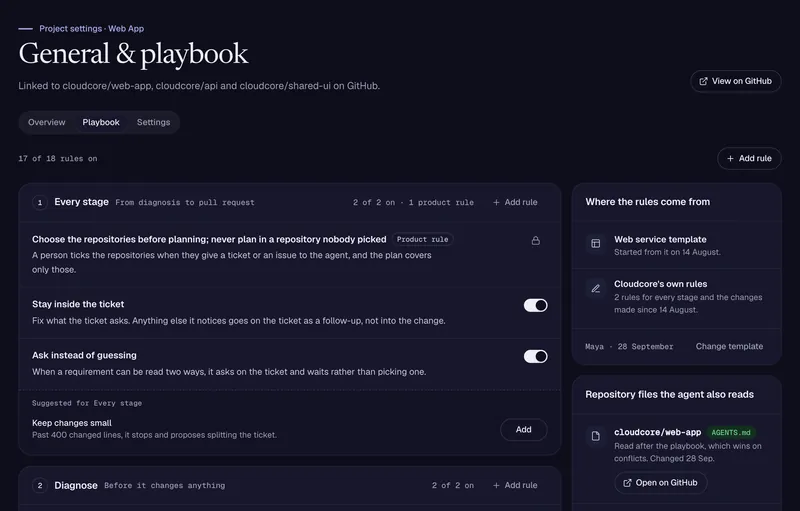Screen dimensions: 800x511
Task: Click the Project settings · Web App breadcrumb
Action: coord(91,29)
